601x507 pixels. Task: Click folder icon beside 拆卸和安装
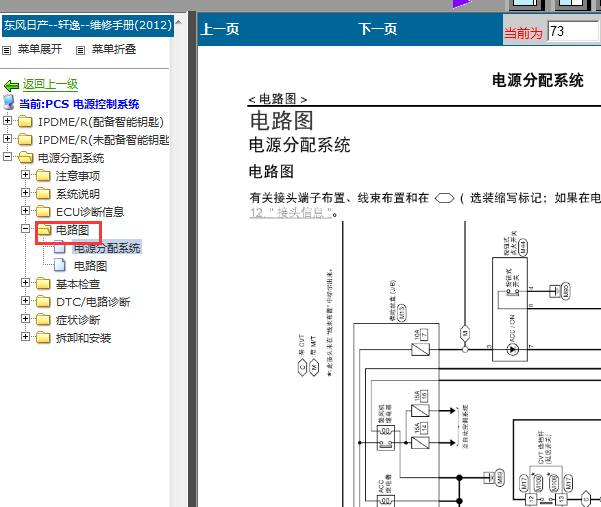coord(43,338)
